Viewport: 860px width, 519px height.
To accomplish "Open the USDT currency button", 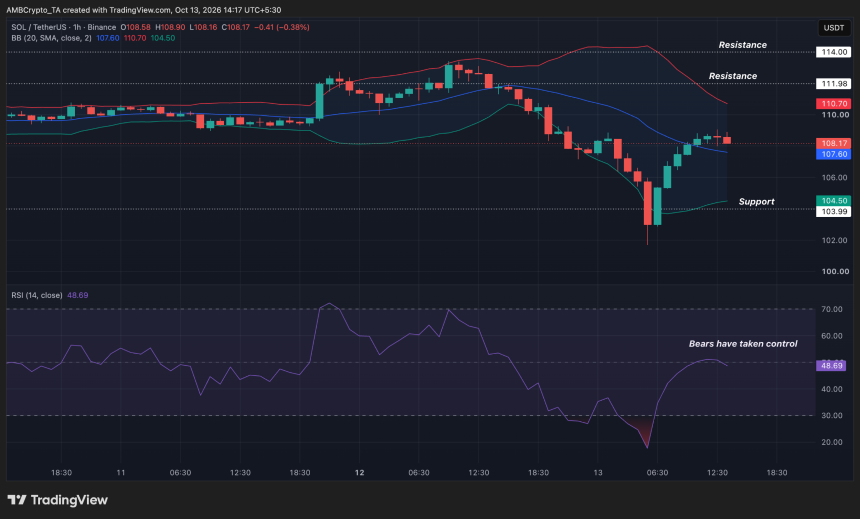I will (x=834, y=27).
